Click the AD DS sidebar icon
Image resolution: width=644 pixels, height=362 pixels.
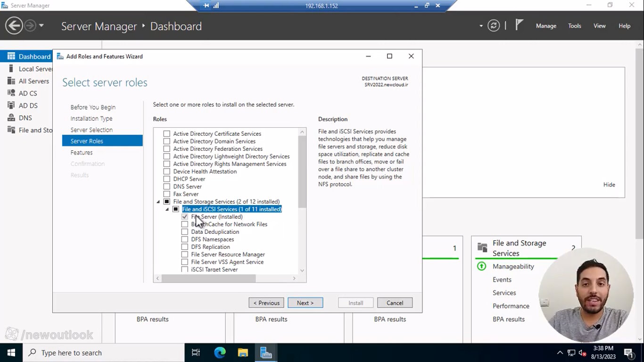[x=11, y=106]
